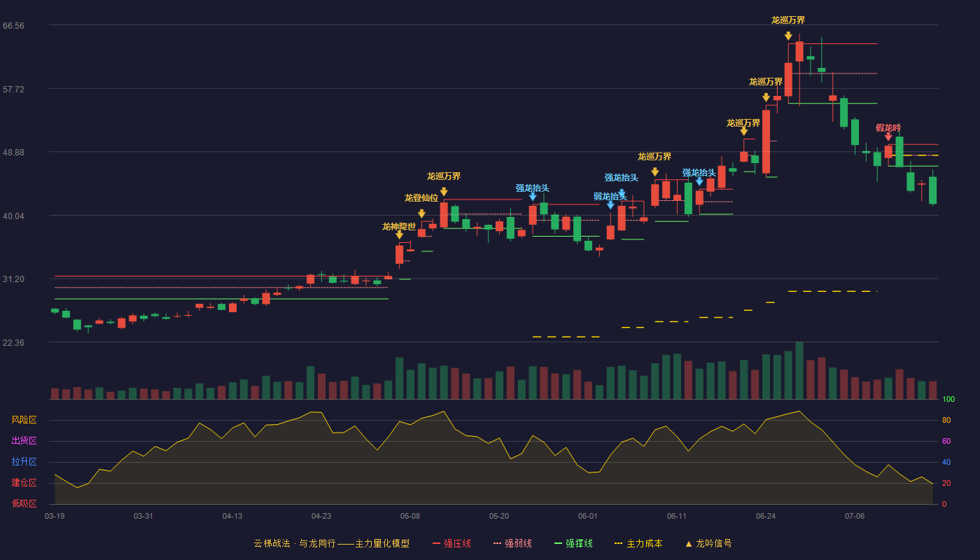Toggle the 强压线 legend entry
980x560 pixels.
pyautogui.click(x=451, y=543)
